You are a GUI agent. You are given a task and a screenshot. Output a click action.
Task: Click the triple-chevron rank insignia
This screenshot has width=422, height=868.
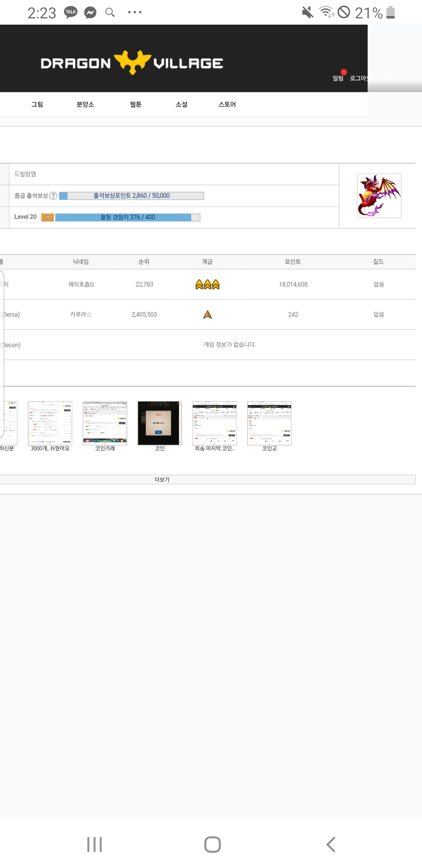click(207, 285)
